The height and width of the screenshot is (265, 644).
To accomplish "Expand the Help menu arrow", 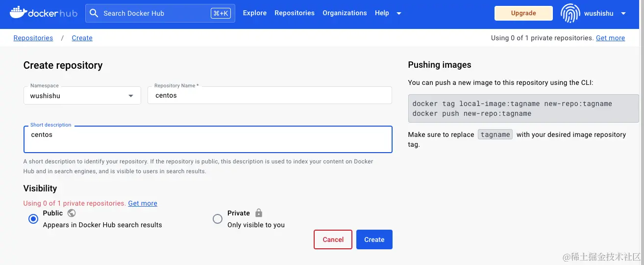I will point(399,13).
